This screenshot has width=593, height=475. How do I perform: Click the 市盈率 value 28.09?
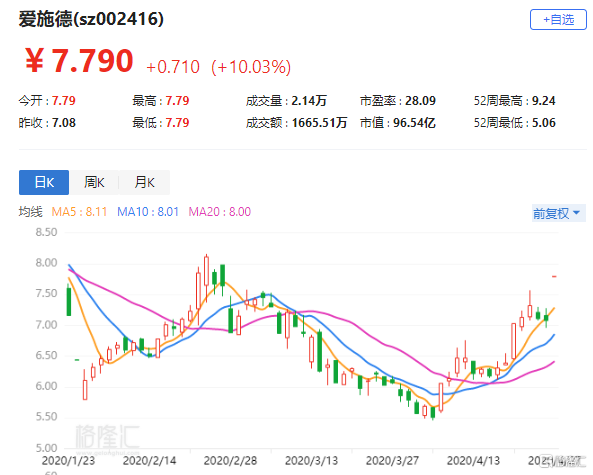tap(421, 101)
